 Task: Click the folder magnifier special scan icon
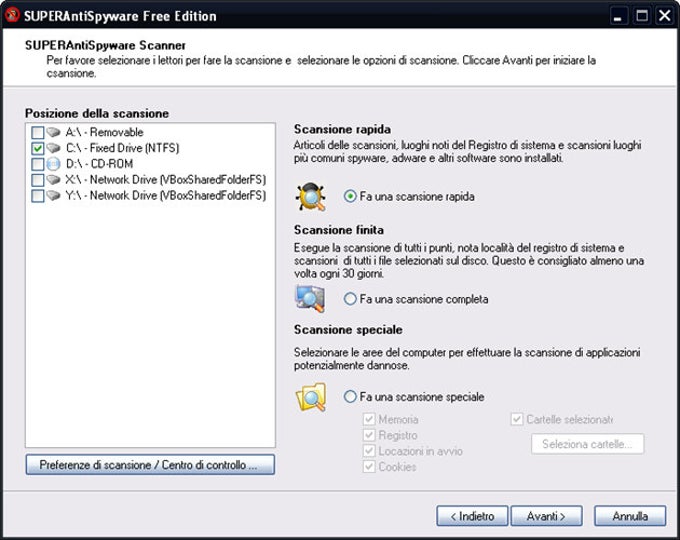point(311,397)
